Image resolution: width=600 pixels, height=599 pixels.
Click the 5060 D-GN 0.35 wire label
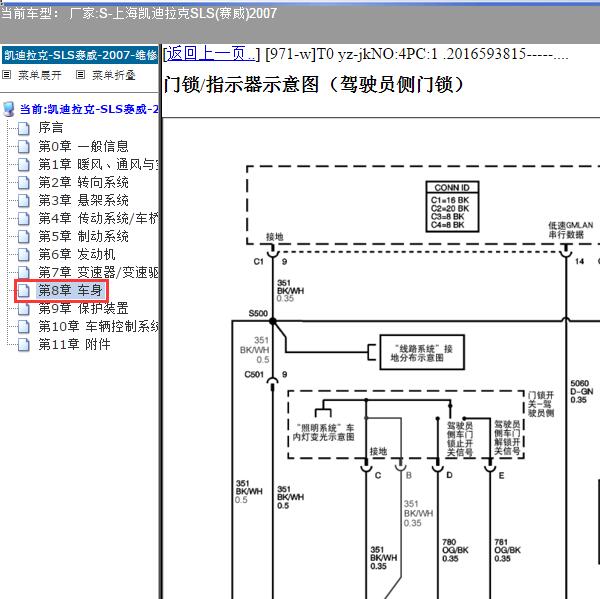pyautogui.click(x=581, y=392)
